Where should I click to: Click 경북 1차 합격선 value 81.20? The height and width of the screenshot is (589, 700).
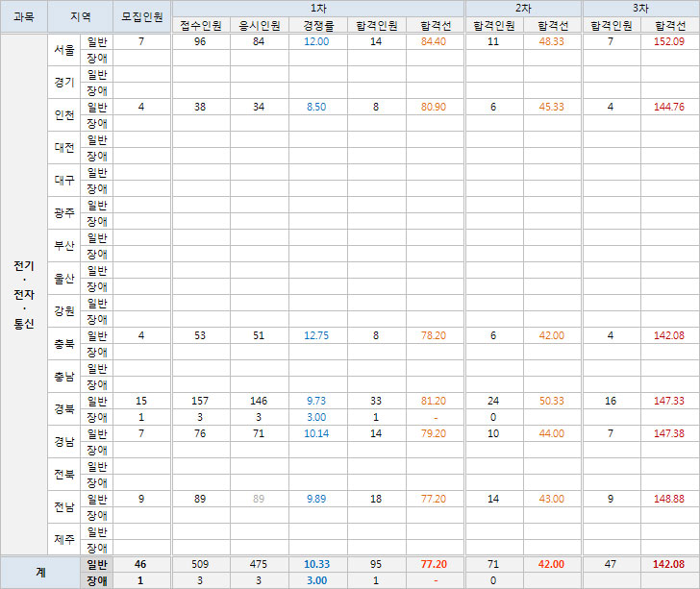[434, 401]
